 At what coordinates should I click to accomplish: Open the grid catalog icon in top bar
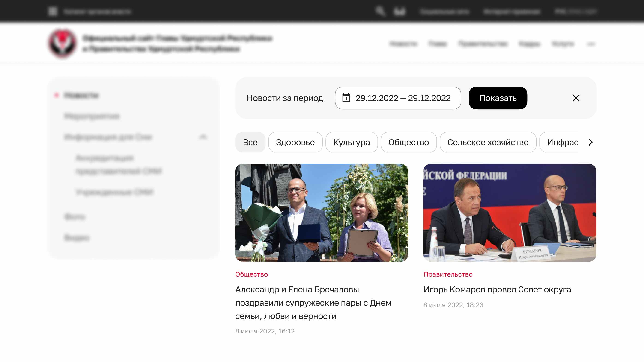tap(53, 11)
